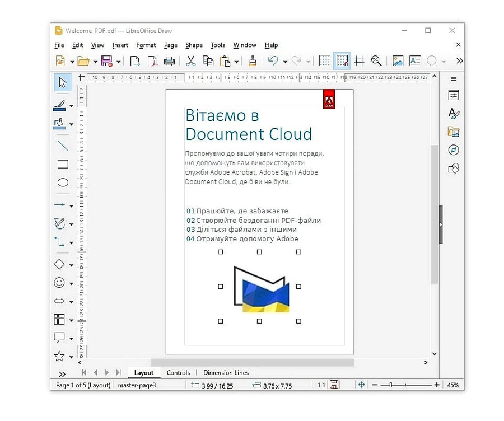Select the Rectangle tool
Image resolution: width=504 pixels, height=421 pixels.
[63, 164]
